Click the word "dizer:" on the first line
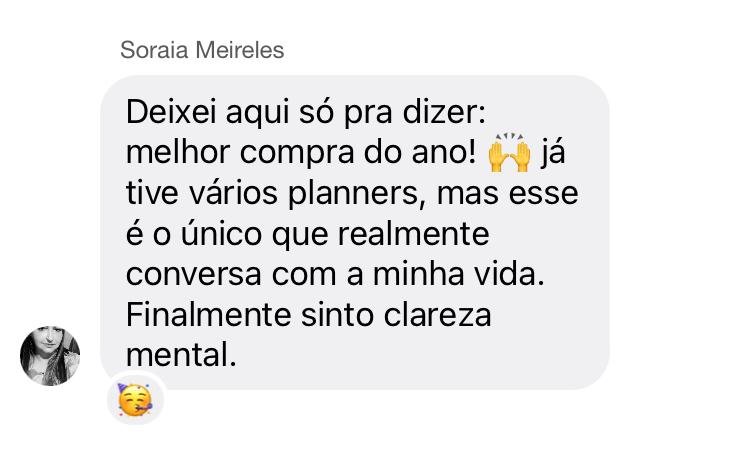The width and height of the screenshot is (750, 470). (x=444, y=112)
